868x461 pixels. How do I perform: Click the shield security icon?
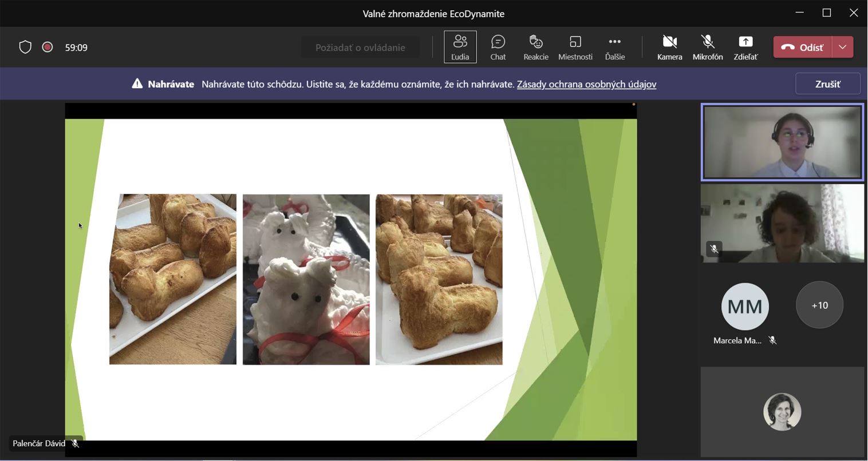coord(25,47)
